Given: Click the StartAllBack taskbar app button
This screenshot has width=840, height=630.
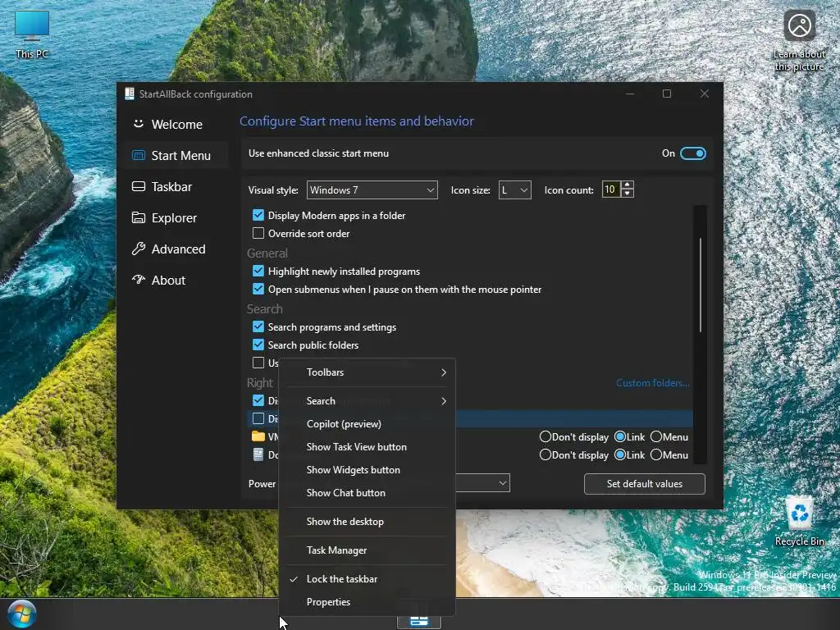Looking at the screenshot, I should click(419, 620).
